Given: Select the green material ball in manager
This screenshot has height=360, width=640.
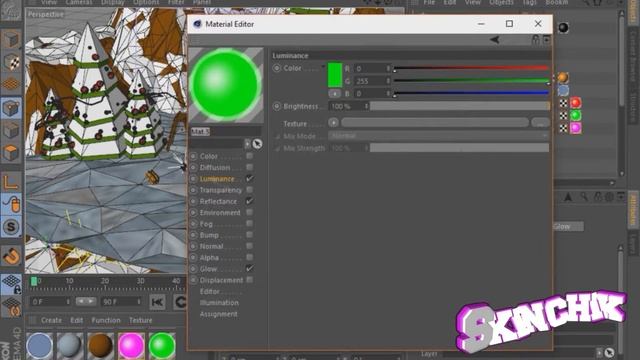Looking at the screenshot, I should coord(162,346).
